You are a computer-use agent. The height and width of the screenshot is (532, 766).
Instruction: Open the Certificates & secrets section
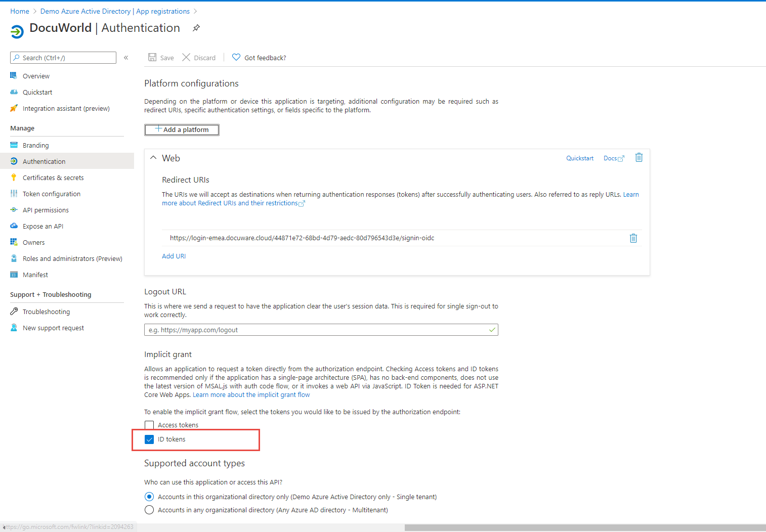click(53, 177)
